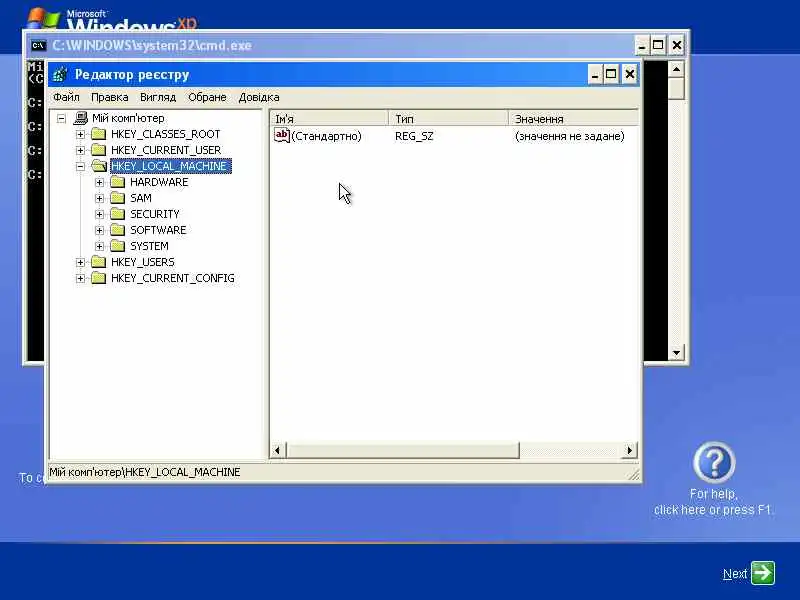Click the 'ab' string value icon
This screenshot has height=600, width=800.
click(282, 136)
